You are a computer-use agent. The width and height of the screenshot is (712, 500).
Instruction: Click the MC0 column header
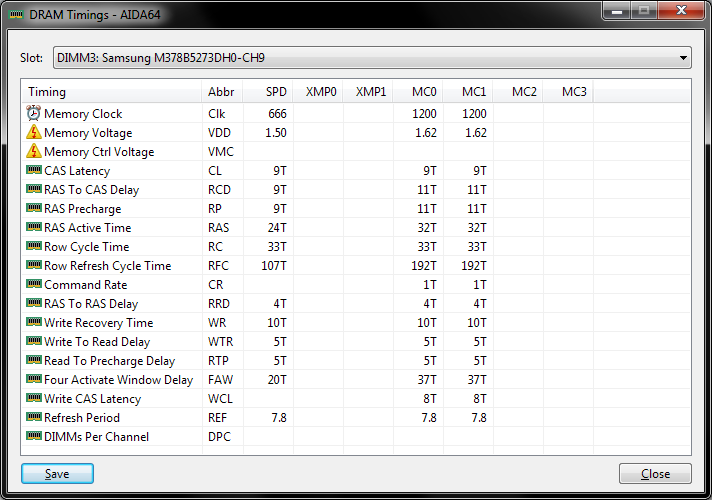coord(418,92)
